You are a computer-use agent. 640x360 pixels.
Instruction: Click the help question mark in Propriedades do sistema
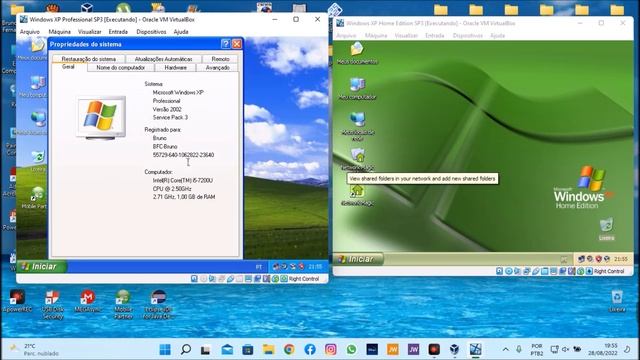(x=225, y=44)
